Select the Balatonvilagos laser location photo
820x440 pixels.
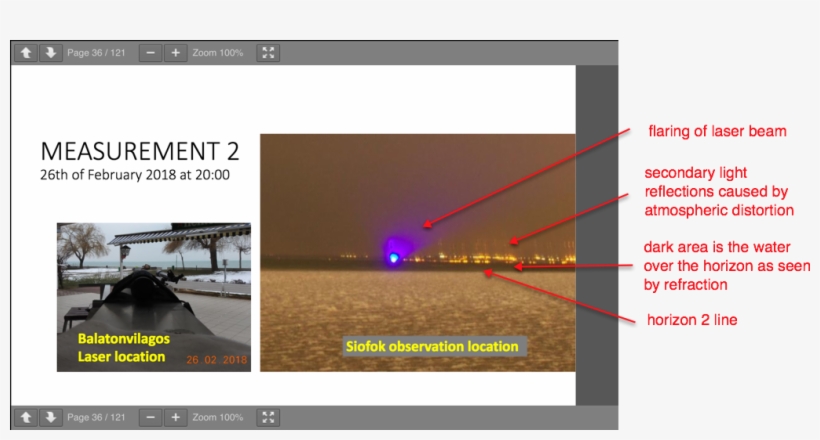(x=153, y=296)
